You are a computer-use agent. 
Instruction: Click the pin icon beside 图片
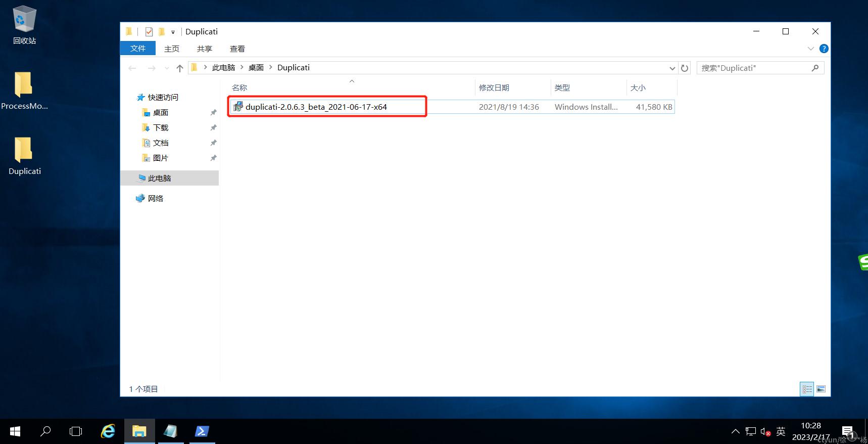pyautogui.click(x=213, y=158)
